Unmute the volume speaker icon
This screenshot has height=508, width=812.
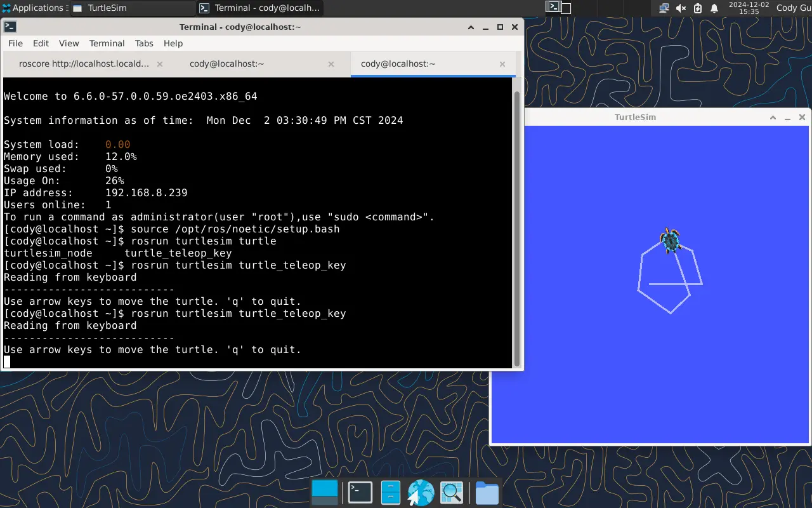[x=681, y=8]
